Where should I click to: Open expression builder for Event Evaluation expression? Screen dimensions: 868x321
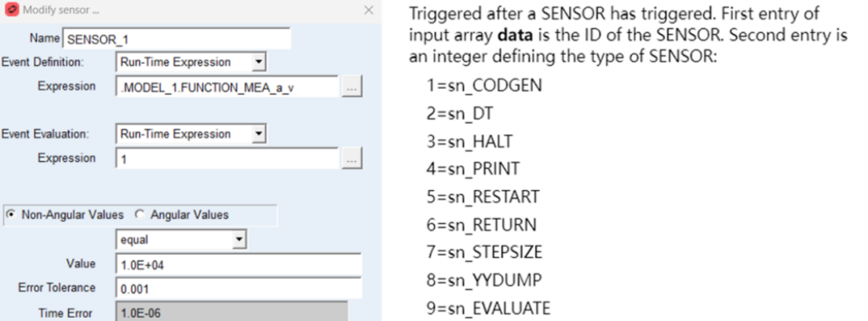[x=352, y=159]
